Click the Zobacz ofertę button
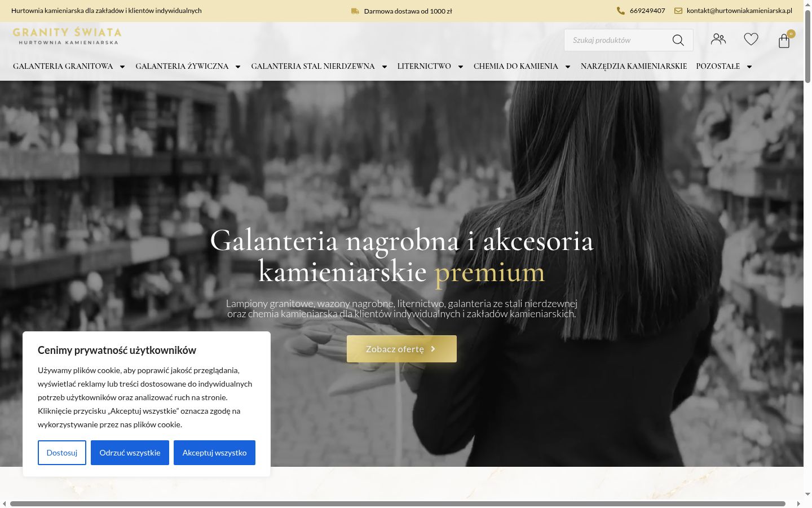The height and width of the screenshot is (508, 812). coord(401,349)
